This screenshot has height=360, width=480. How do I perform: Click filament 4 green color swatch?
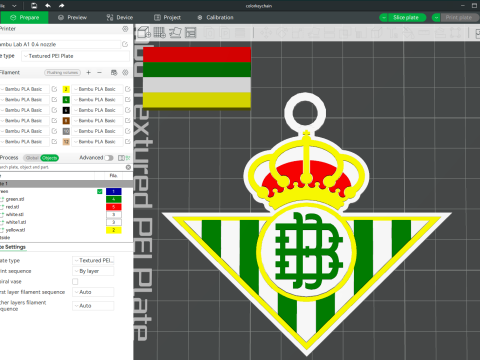pyautogui.click(x=66, y=99)
